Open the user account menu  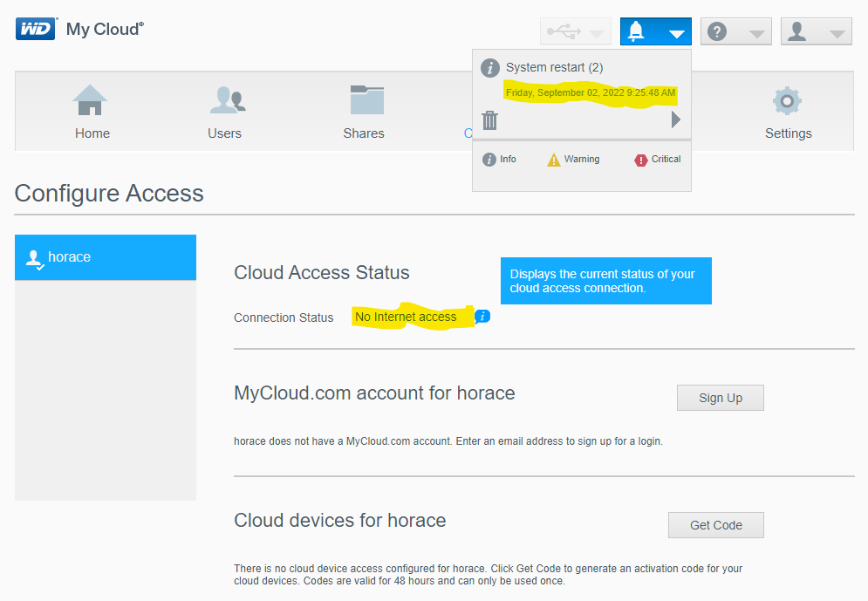click(816, 31)
